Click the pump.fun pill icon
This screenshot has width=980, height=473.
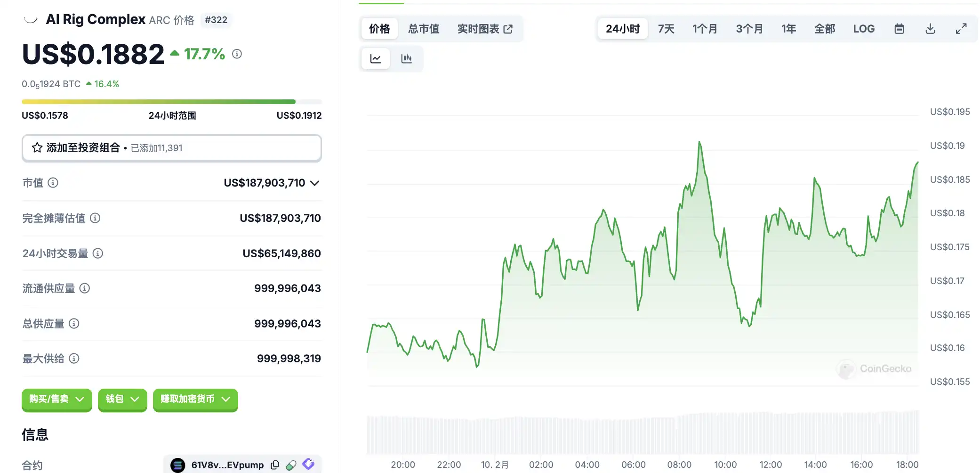[291, 465]
